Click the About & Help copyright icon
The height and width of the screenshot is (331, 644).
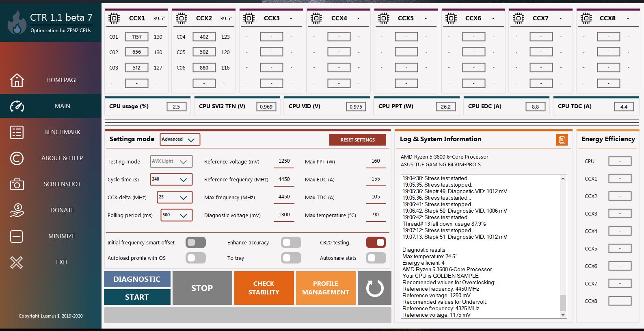coord(17,158)
